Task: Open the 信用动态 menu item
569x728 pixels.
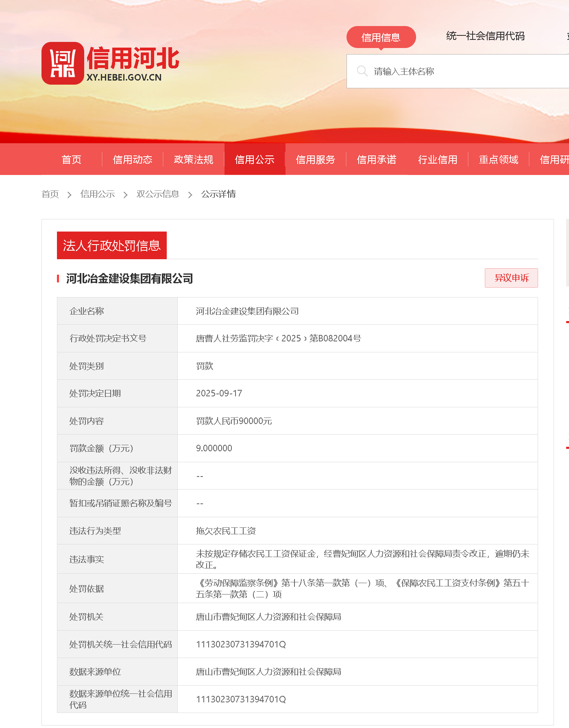Action: 133,160
